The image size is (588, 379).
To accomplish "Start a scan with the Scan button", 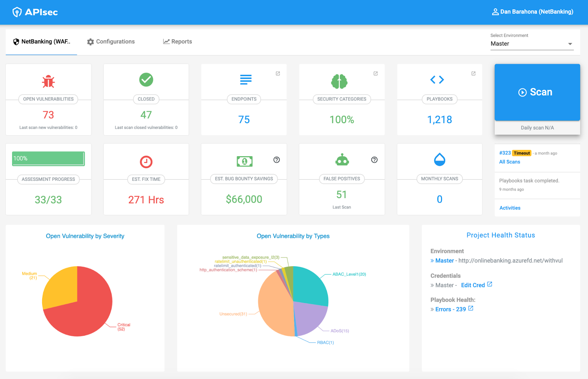I will click(537, 92).
